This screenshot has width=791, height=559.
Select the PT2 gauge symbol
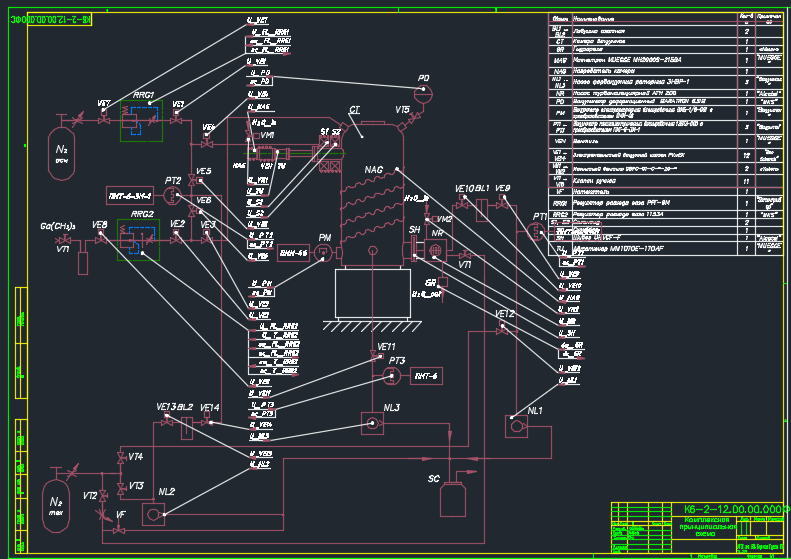coord(173,195)
